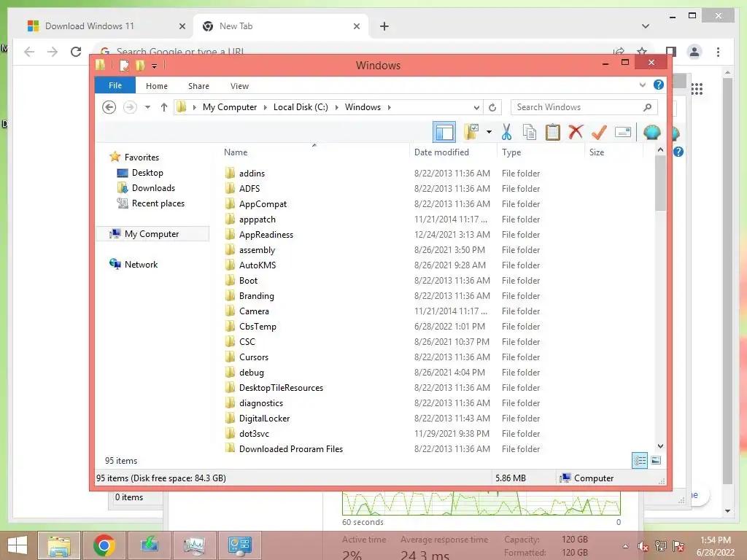The width and height of the screenshot is (747, 560).
Task: Click My Computer in address breadcrumb
Action: point(230,107)
